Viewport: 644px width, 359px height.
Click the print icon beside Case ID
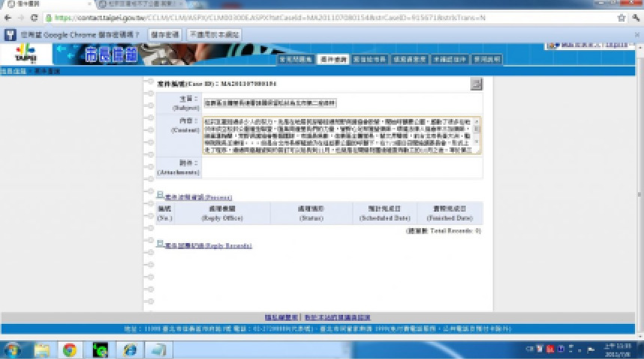(476, 84)
